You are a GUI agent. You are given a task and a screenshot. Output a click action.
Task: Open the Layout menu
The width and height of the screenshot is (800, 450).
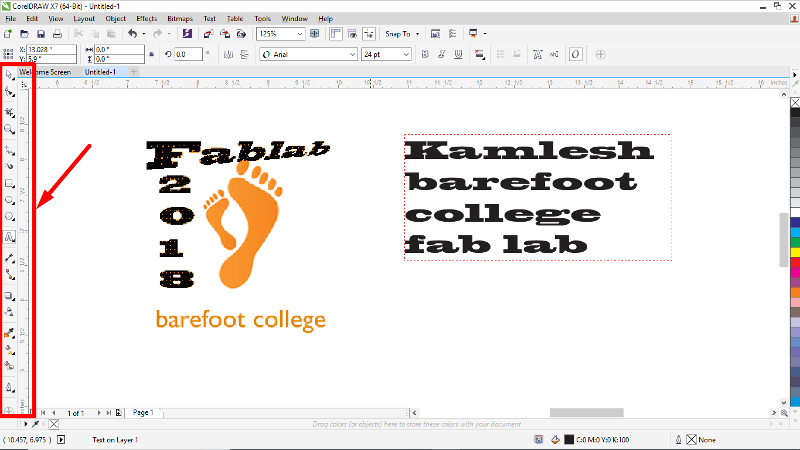84,18
